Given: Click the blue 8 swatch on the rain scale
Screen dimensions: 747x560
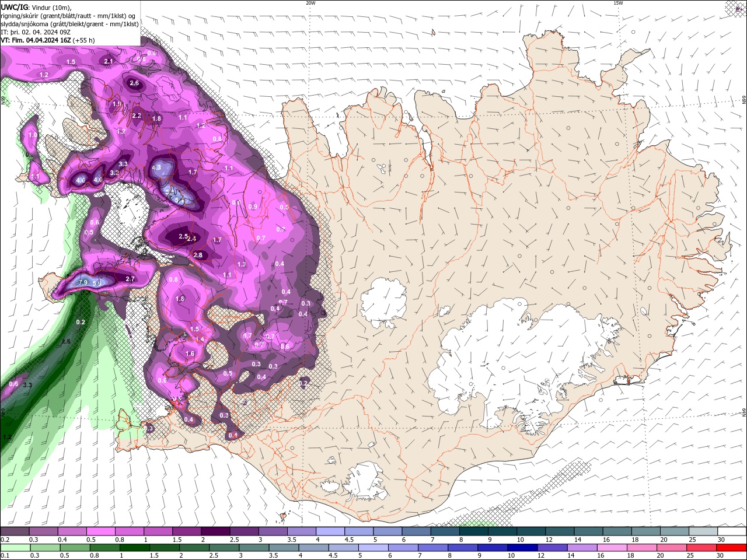Looking at the screenshot, I should click(463, 548).
